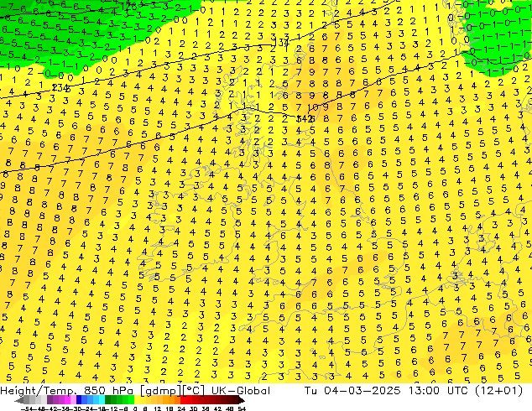Pick the bright green segment on the colour scale
532x411 pixels.
131,400
